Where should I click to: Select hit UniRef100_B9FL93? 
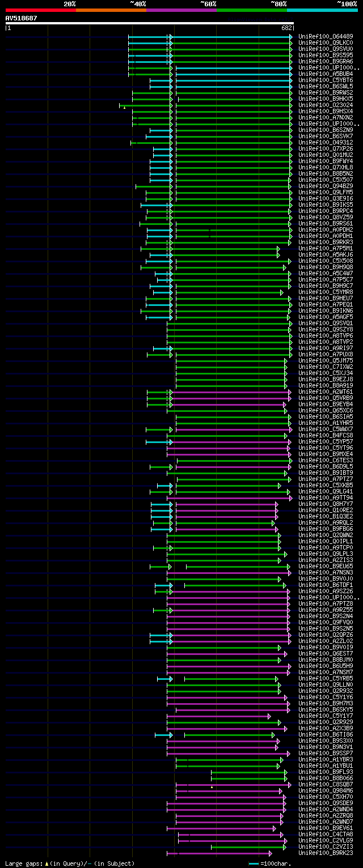[326, 772]
